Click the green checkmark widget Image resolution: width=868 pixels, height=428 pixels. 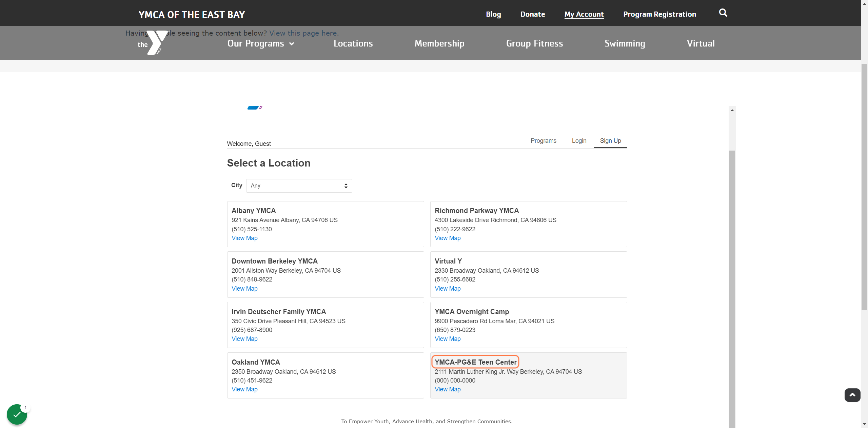(17, 414)
